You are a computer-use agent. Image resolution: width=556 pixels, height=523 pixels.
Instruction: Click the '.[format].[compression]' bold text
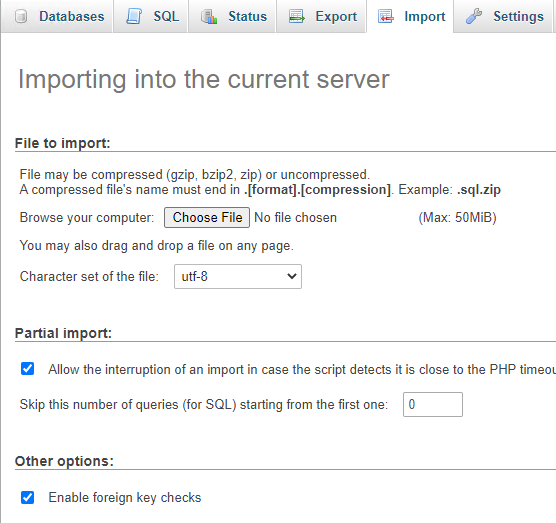coord(317,190)
